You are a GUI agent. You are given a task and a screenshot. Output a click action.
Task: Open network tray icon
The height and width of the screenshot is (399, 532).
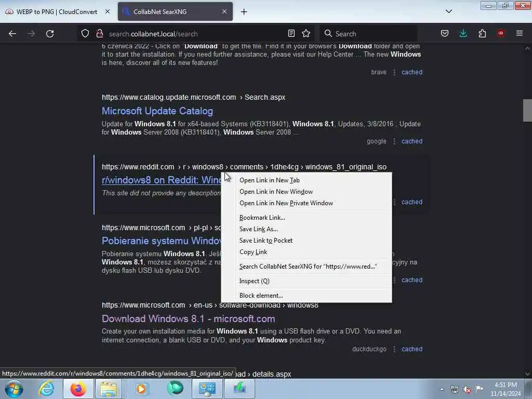click(454, 390)
